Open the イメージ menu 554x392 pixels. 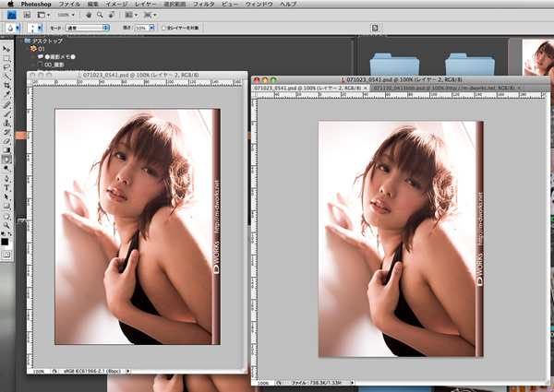tap(116, 5)
